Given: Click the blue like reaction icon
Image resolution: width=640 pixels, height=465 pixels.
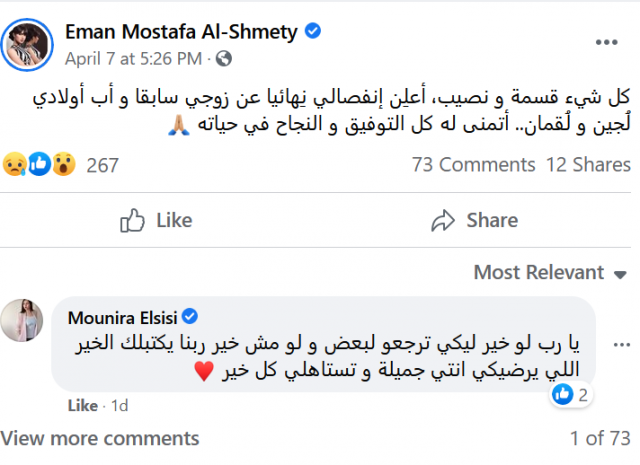Looking at the screenshot, I should pos(38,165).
